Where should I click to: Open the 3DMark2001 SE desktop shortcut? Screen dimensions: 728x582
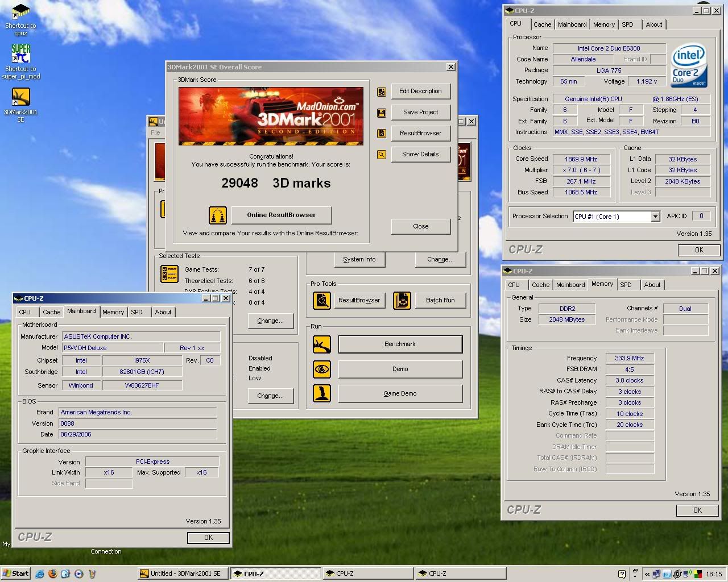click(x=20, y=105)
